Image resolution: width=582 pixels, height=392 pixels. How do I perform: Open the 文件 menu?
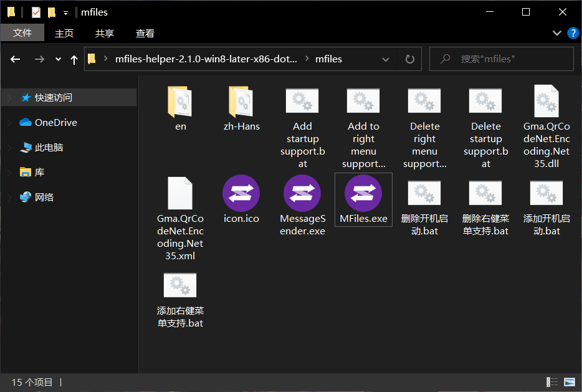point(22,33)
